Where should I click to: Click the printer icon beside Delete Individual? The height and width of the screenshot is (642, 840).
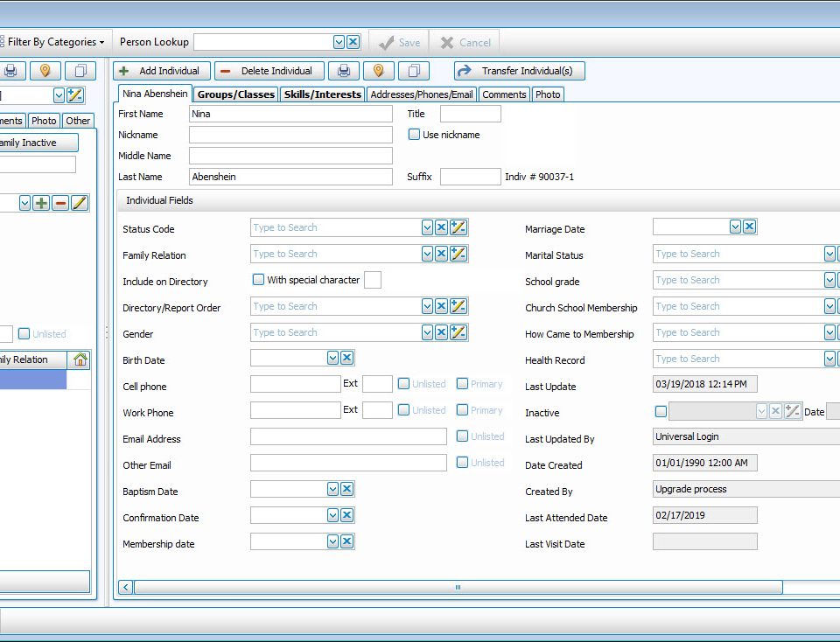[x=344, y=71]
